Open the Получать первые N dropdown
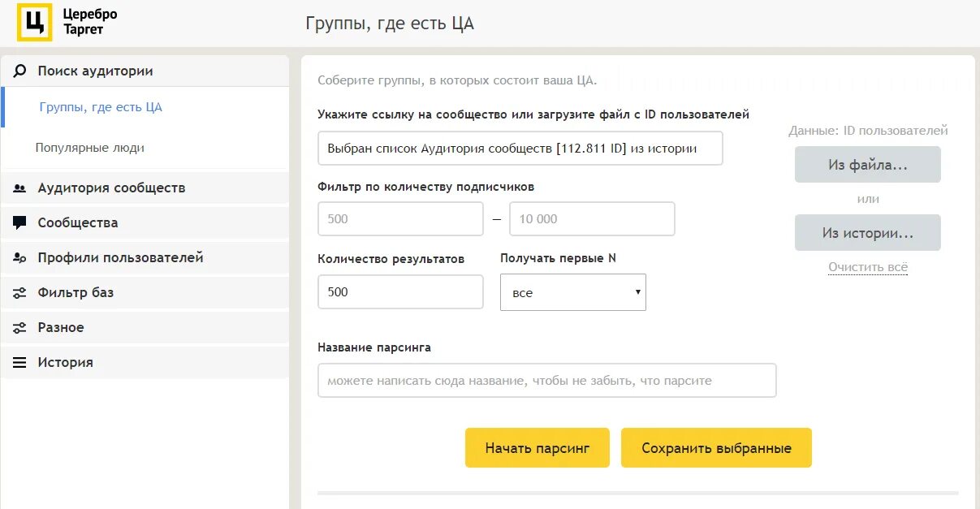 click(572, 291)
